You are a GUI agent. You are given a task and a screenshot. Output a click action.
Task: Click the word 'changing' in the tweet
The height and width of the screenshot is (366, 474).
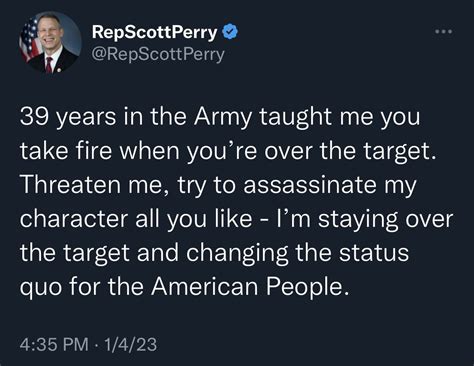(x=236, y=254)
